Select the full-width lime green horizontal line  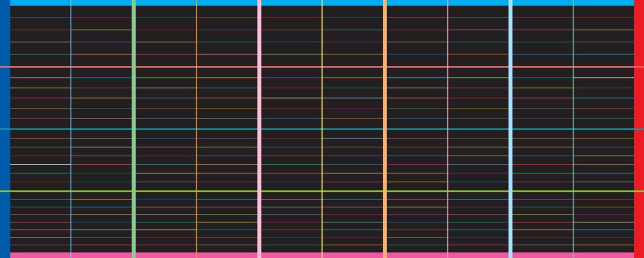coord(293,191)
